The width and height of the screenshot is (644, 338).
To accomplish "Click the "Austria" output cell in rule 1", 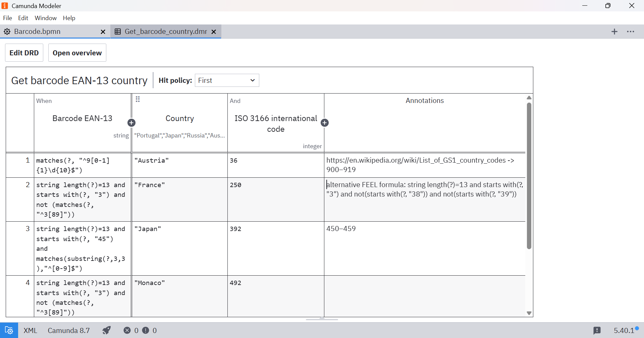I will (x=179, y=165).
